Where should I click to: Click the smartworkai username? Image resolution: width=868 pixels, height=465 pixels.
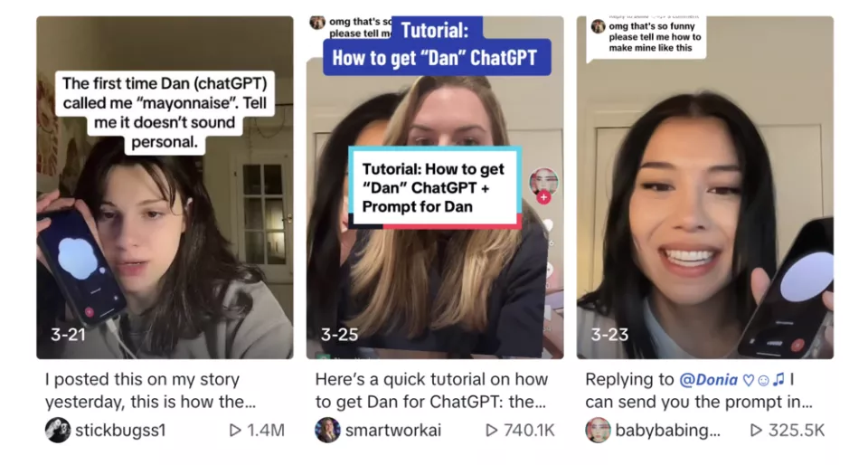393,430
